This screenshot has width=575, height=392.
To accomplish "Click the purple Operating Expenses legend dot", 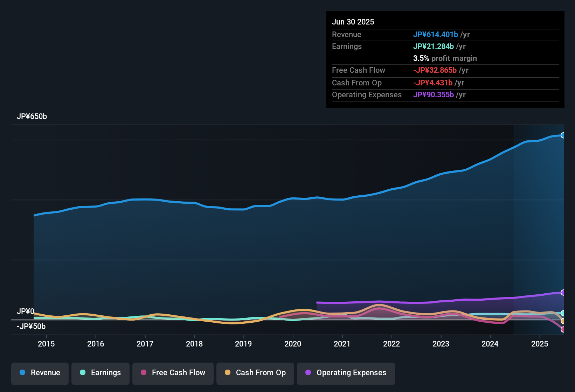I will pyautogui.click(x=308, y=373).
